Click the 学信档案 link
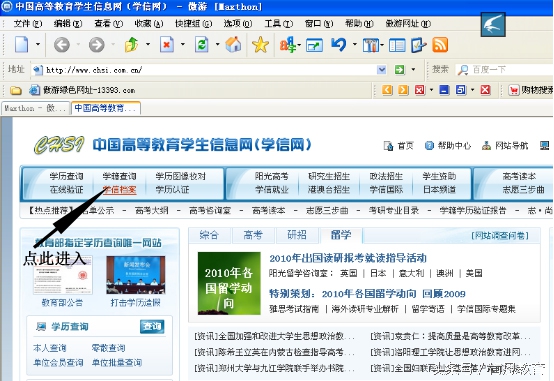 coord(119,190)
